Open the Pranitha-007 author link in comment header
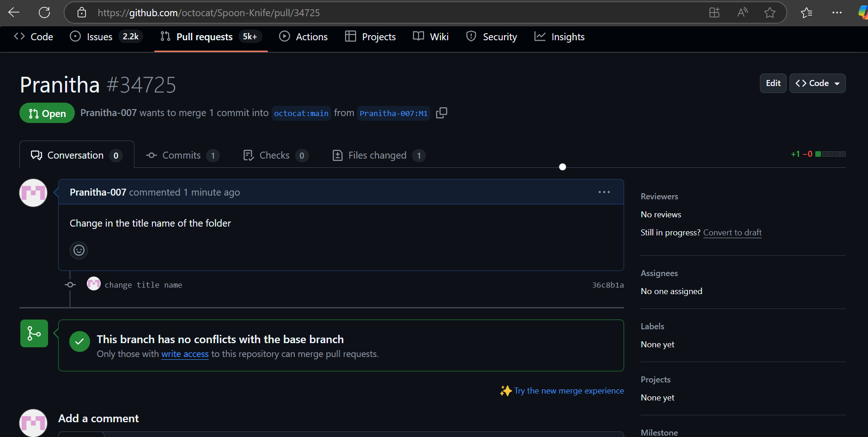 (x=98, y=192)
